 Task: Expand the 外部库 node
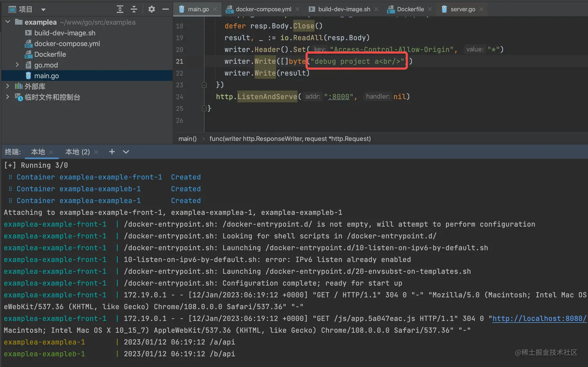[8, 86]
